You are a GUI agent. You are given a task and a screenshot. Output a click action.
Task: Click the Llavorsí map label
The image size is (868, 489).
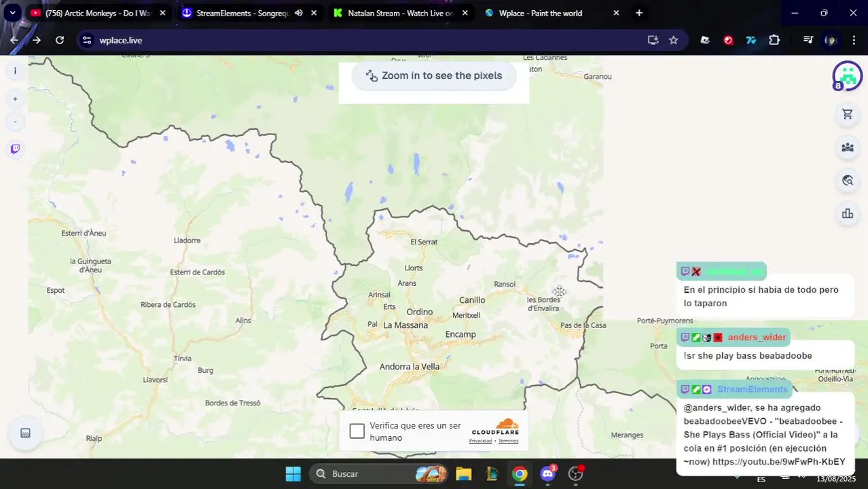click(x=155, y=380)
